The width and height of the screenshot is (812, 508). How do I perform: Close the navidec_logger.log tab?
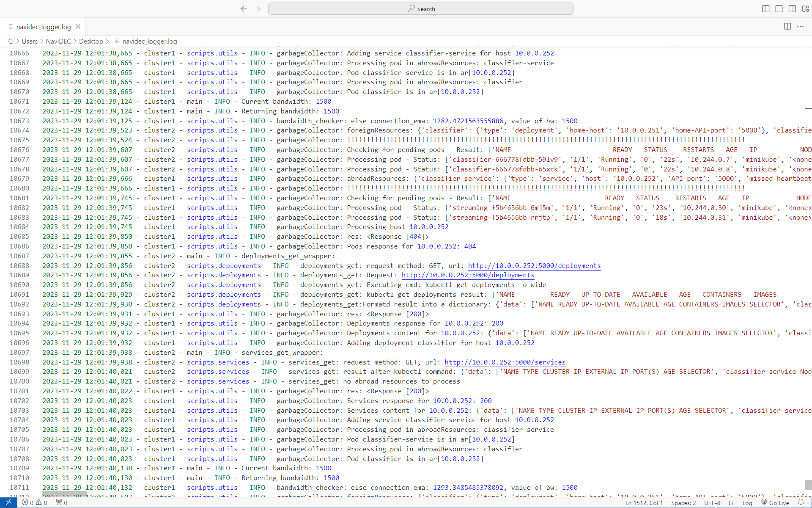[78, 27]
